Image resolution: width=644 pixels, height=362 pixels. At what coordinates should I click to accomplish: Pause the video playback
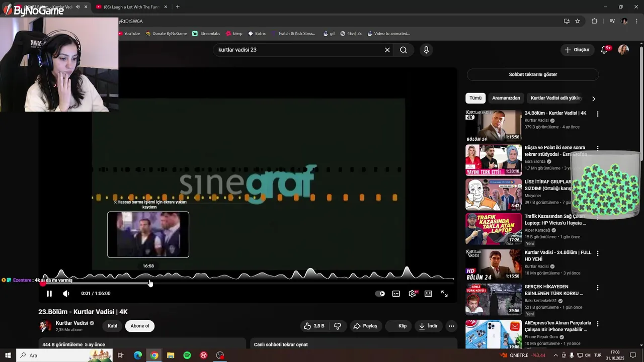(49, 294)
